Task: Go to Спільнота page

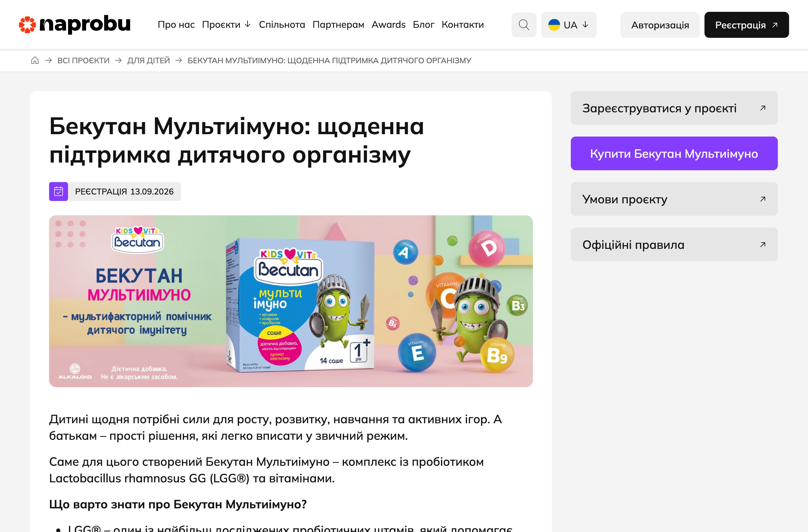Action: (x=282, y=25)
